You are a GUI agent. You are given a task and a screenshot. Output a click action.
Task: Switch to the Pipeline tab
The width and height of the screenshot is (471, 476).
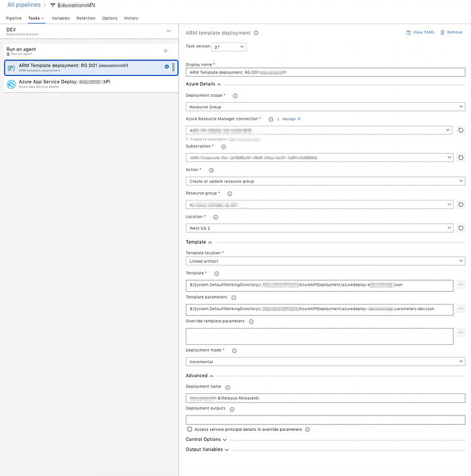13,18
